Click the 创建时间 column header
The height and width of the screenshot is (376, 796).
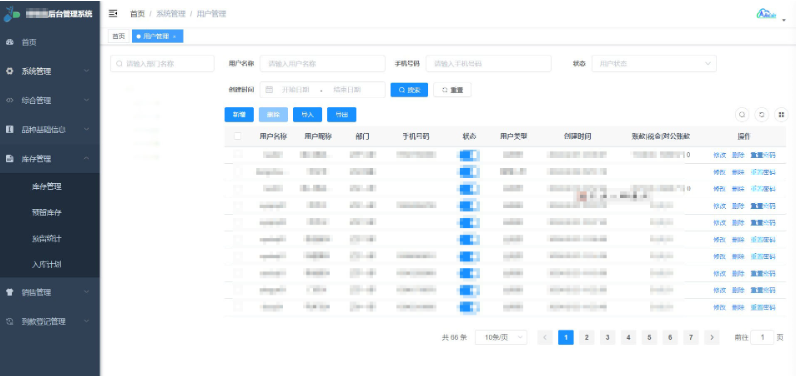click(577, 136)
